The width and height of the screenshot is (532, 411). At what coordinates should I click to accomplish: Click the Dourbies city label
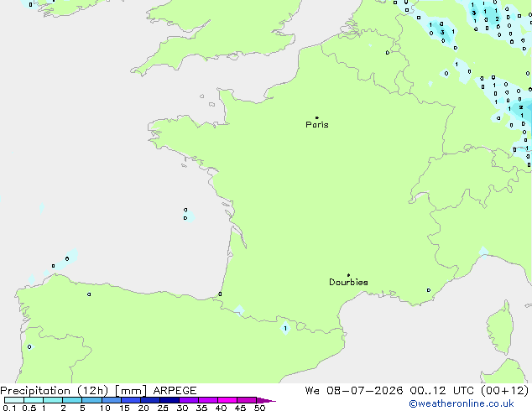click(x=348, y=282)
